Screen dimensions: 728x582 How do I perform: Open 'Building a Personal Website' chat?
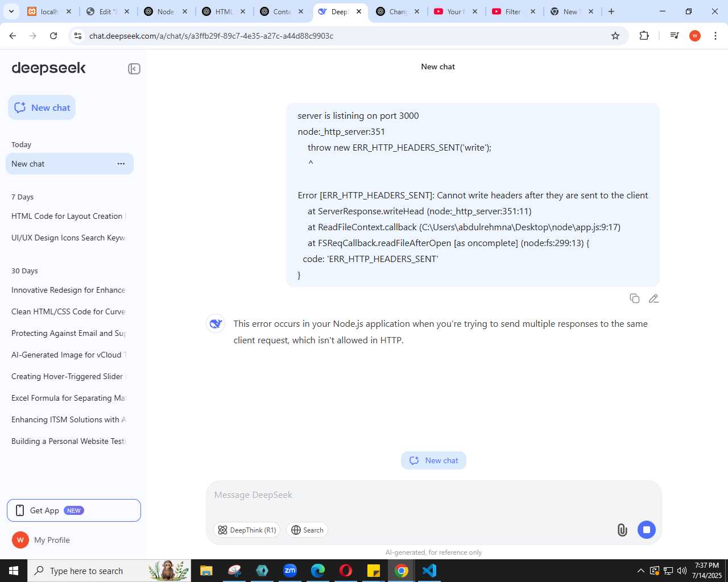69,441
